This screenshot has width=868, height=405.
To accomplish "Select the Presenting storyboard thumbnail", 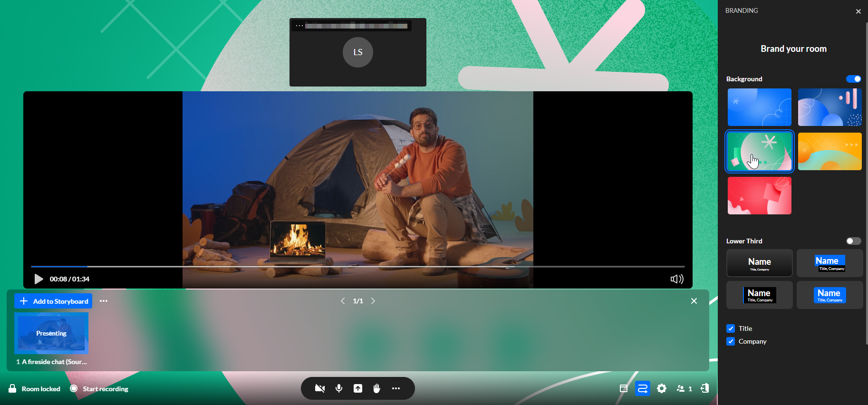I will click(51, 333).
